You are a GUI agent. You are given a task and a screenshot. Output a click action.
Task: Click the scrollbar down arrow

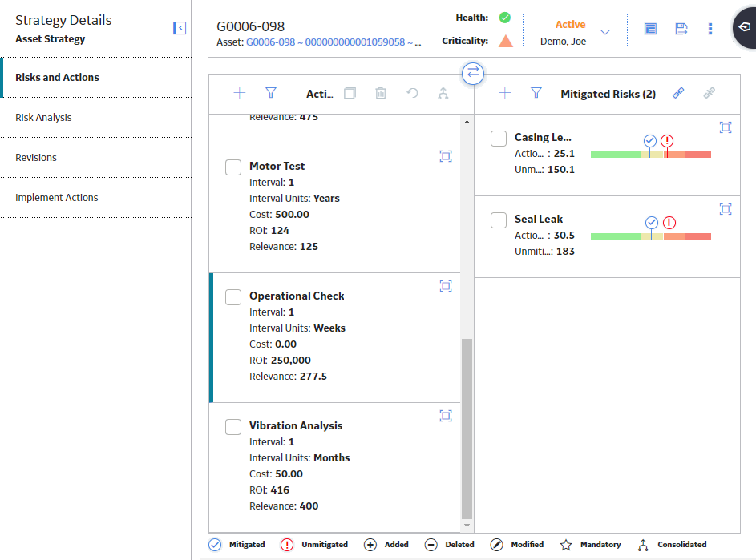[467, 526]
